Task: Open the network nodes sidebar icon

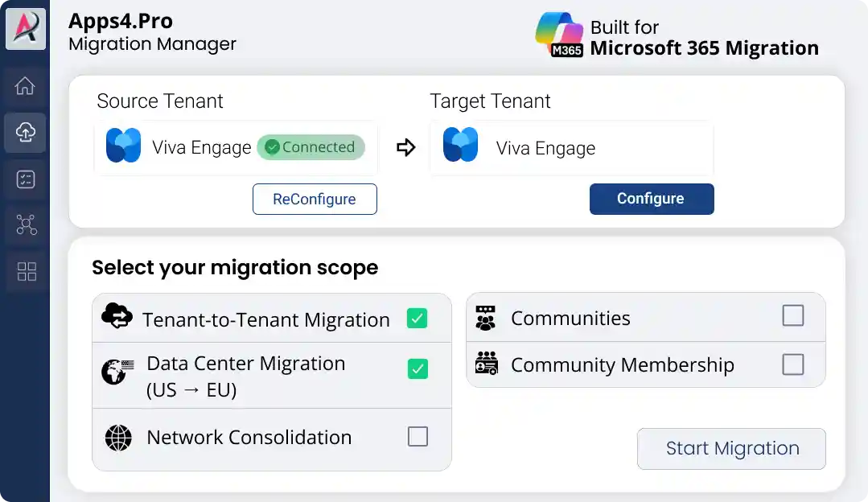Action: coord(26,224)
